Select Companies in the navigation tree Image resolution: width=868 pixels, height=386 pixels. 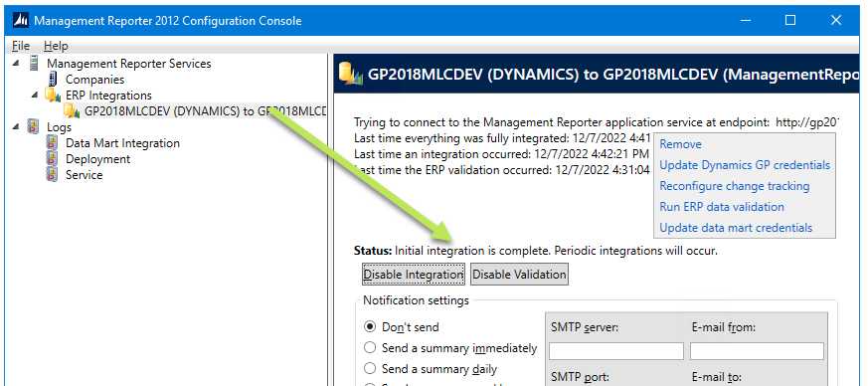tap(94, 80)
